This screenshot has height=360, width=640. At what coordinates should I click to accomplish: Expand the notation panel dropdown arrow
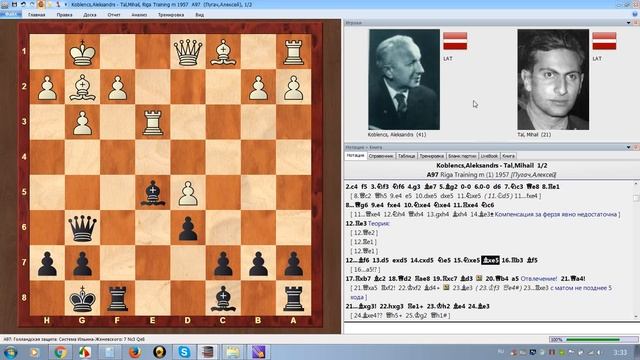tap(629, 147)
